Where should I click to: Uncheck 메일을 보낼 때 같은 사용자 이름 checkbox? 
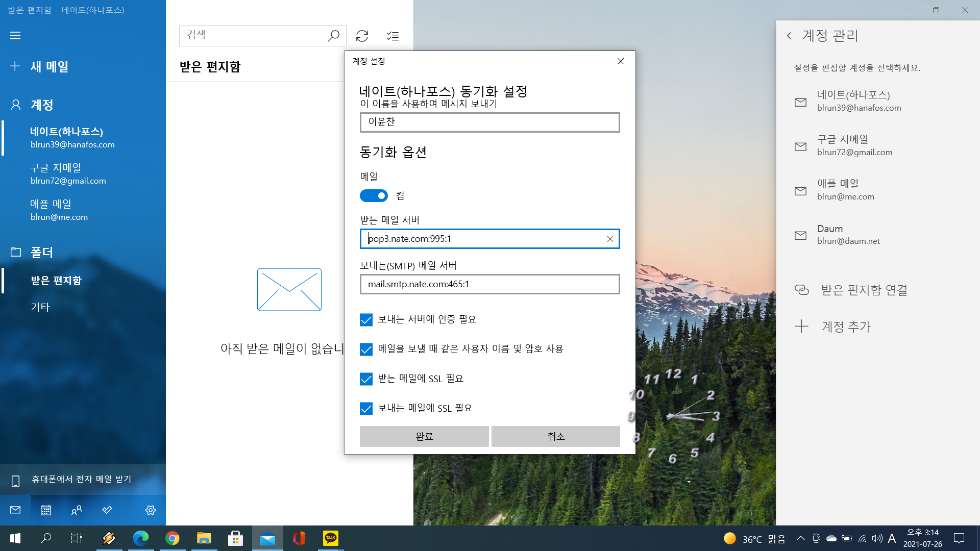tap(366, 349)
